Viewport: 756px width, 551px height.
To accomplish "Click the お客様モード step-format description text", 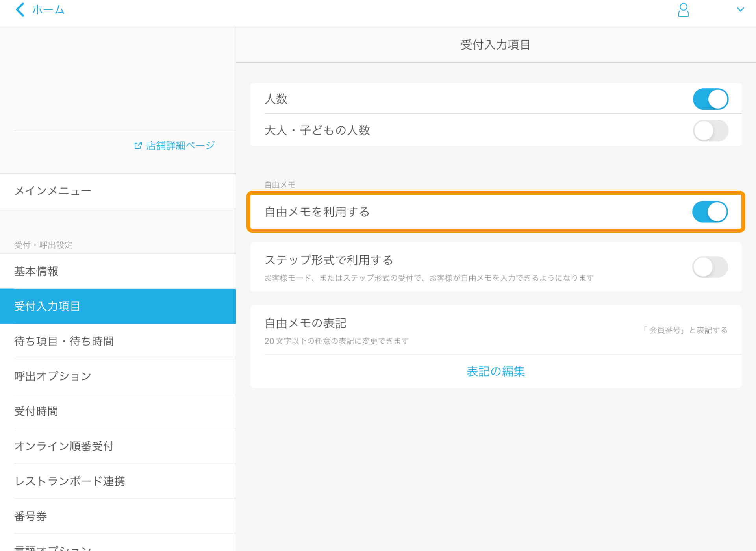I will click(429, 278).
